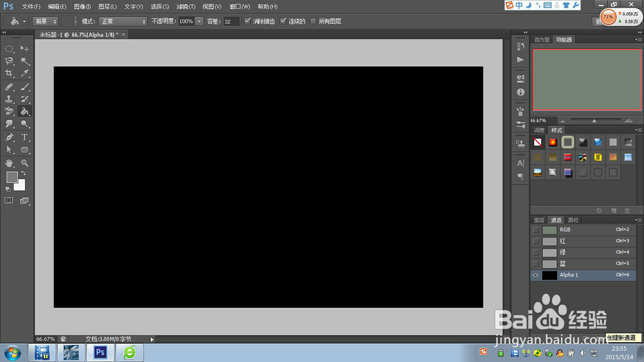Zoom out navigator with small mountains button
The width and height of the screenshot is (644, 362).
563,121
